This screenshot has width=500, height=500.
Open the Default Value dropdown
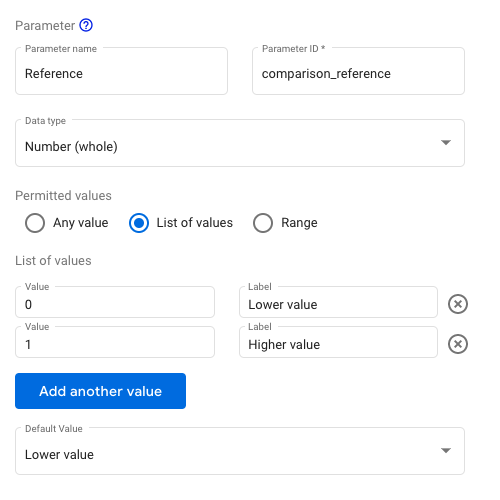[x=240, y=451]
